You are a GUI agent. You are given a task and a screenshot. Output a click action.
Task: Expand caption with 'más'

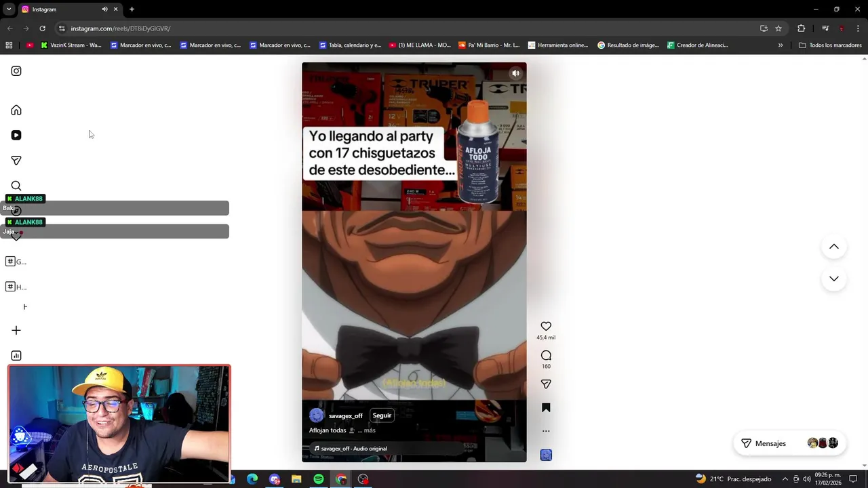tap(370, 430)
